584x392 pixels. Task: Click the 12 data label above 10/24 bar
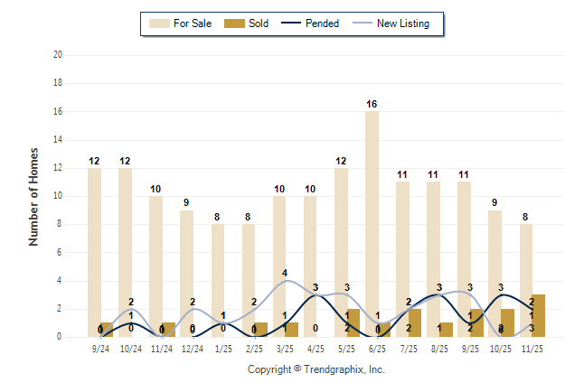point(125,161)
